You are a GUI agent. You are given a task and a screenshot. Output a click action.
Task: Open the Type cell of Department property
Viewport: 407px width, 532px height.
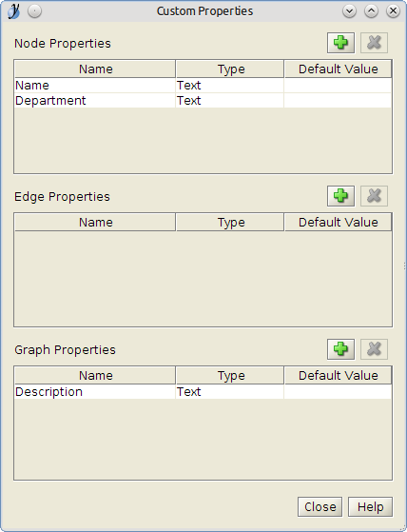229,101
